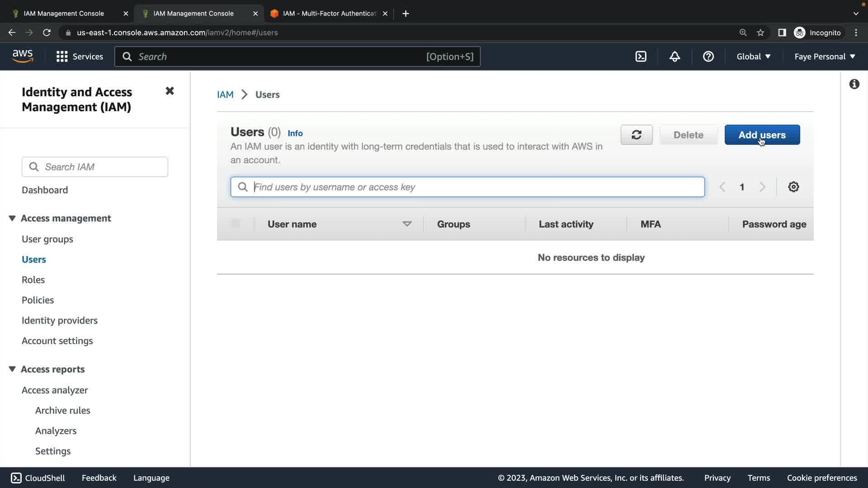Open Roles in the sidebar
Viewport: 868px width, 488px height.
pyautogui.click(x=33, y=280)
